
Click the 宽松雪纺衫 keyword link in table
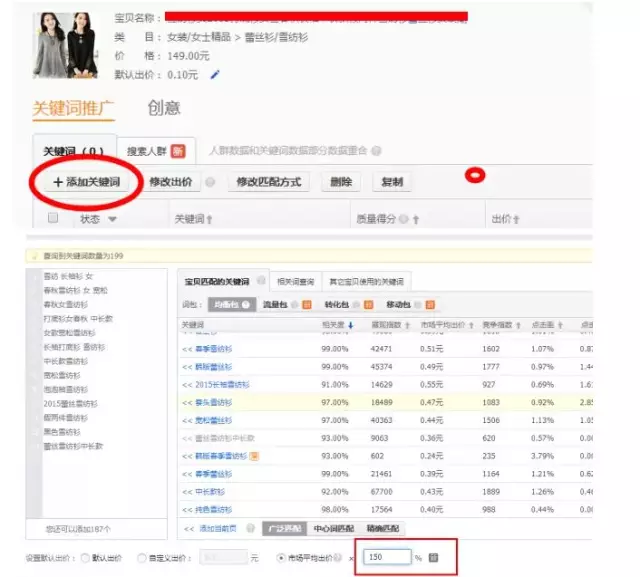[213, 420]
